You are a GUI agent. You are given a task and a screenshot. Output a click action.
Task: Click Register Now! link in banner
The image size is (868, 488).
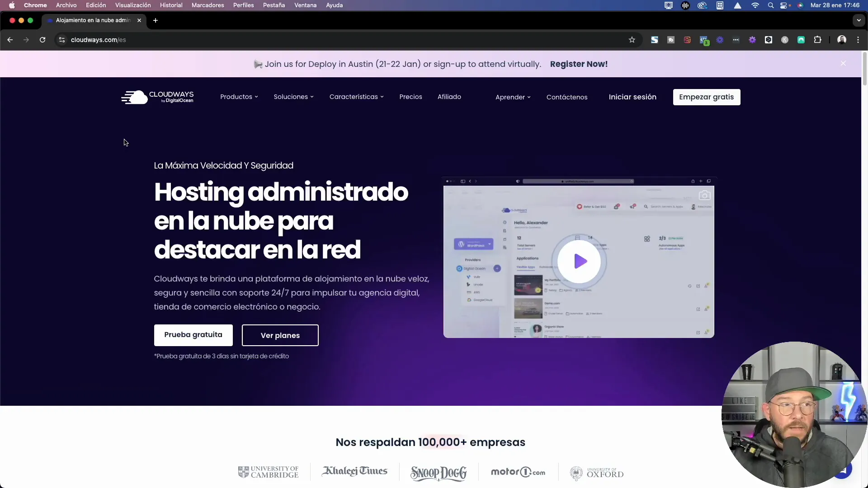click(579, 64)
